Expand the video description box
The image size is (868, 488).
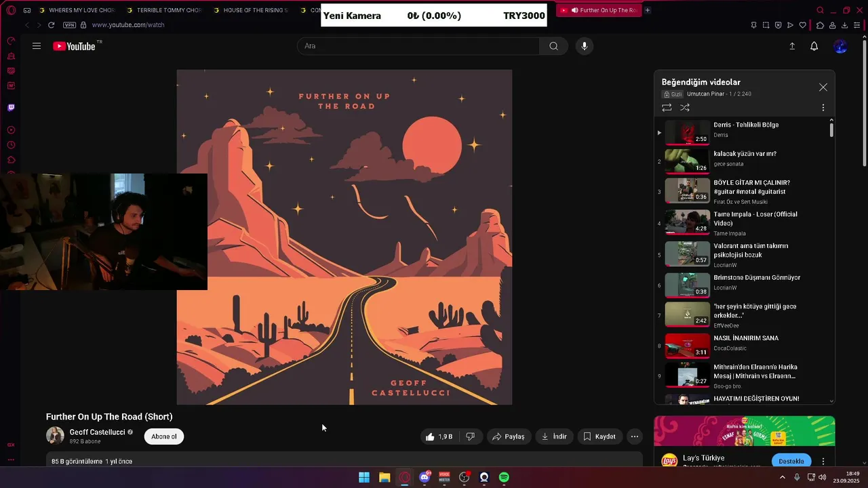click(x=344, y=461)
